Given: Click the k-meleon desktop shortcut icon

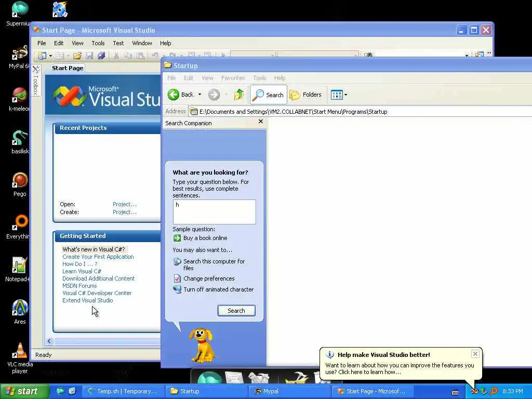Looking at the screenshot, I should (20, 95).
